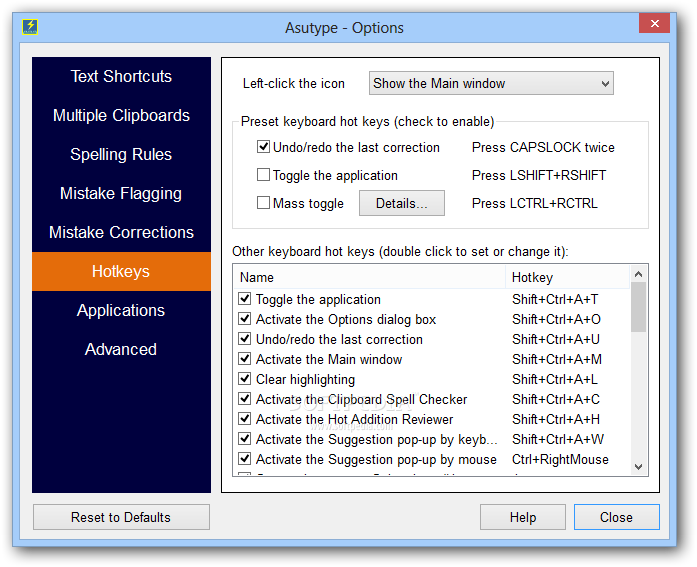Viewport: 697px width, 567px height.
Task: Go to Mistake Flagging section
Action: tap(121, 193)
